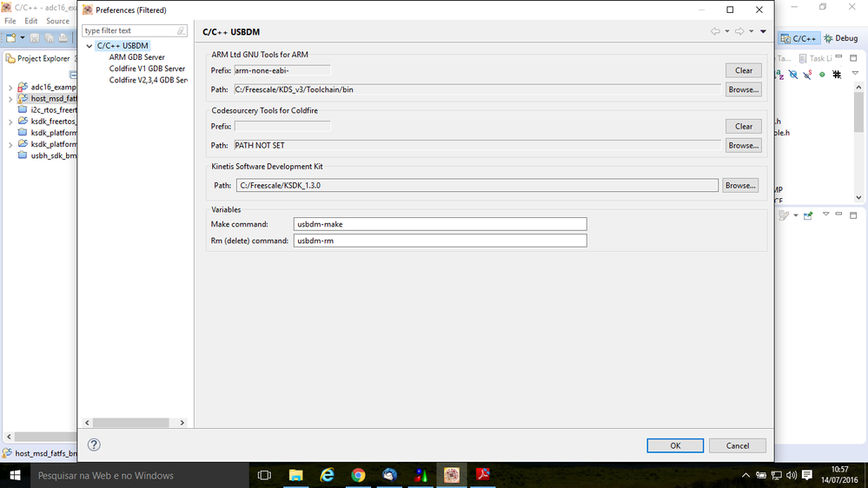
Task: Browse for ARM GNU tools path
Action: [x=744, y=89]
